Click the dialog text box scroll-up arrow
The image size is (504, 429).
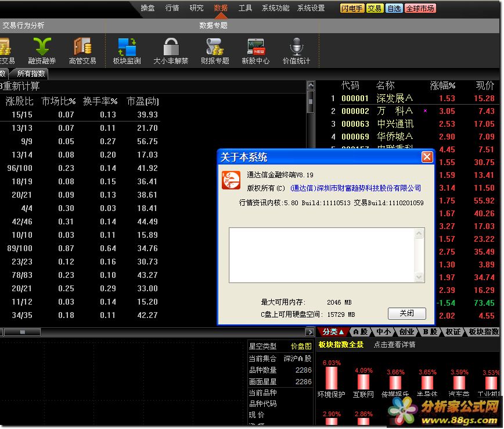[419, 233]
